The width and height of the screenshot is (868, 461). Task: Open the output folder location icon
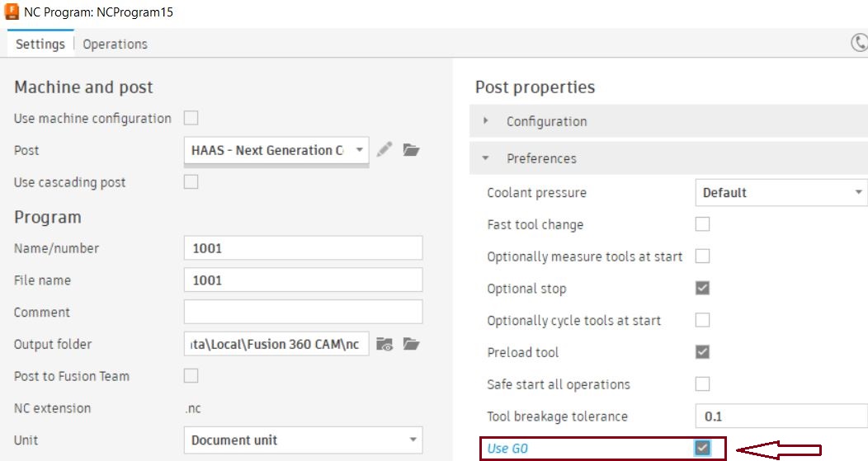[412, 344]
